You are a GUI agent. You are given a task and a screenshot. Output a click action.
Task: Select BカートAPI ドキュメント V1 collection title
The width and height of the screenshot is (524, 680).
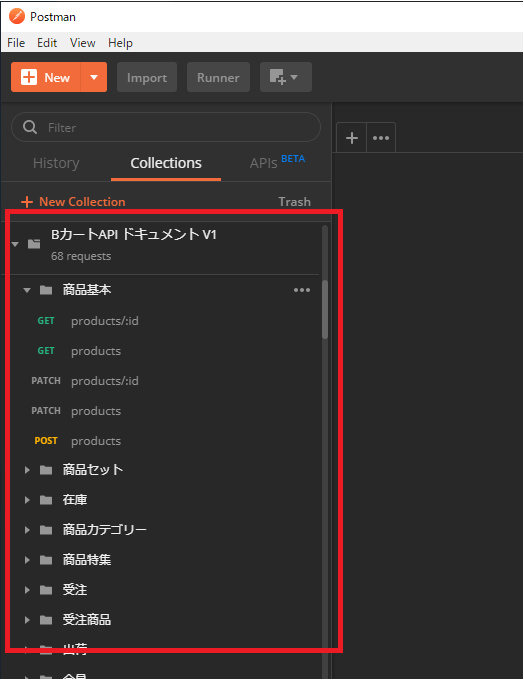pyautogui.click(x=134, y=235)
